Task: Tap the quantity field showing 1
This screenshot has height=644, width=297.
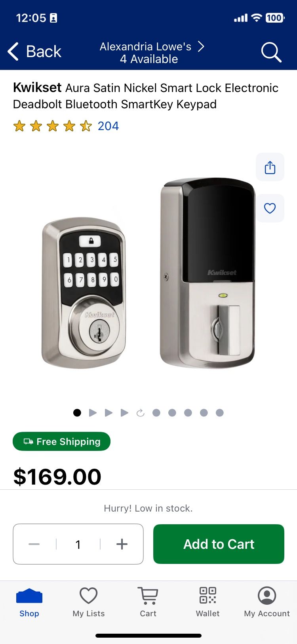Action: click(78, 544)
